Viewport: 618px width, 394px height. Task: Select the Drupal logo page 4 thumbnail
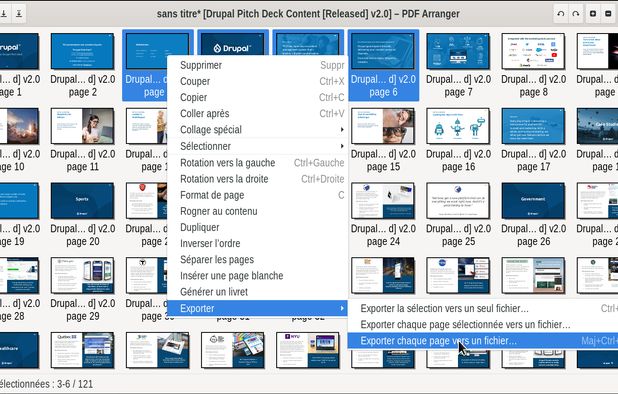233,45
